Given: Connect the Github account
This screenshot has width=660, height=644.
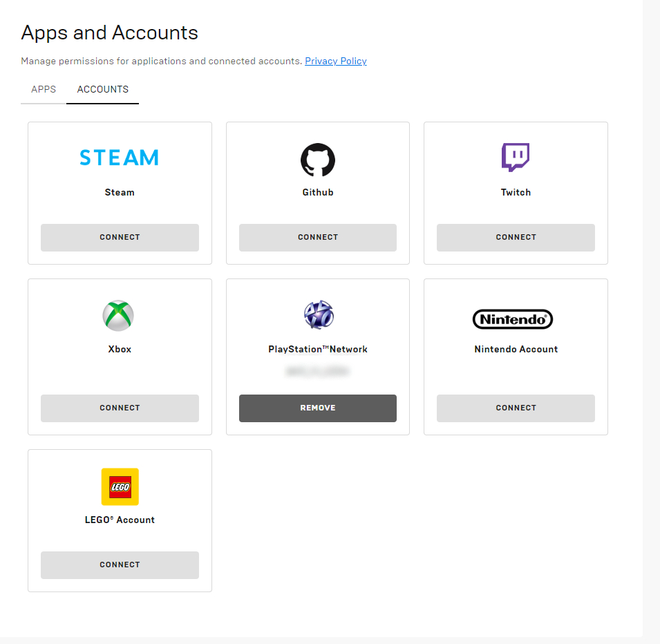Looking at the screenshot, I should click(x=318, y=238).
